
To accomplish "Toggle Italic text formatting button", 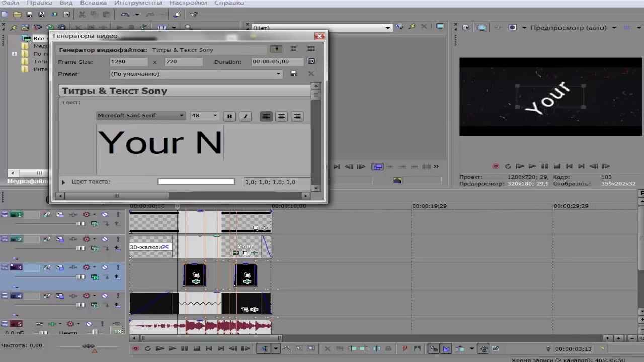I will point(245,116).
